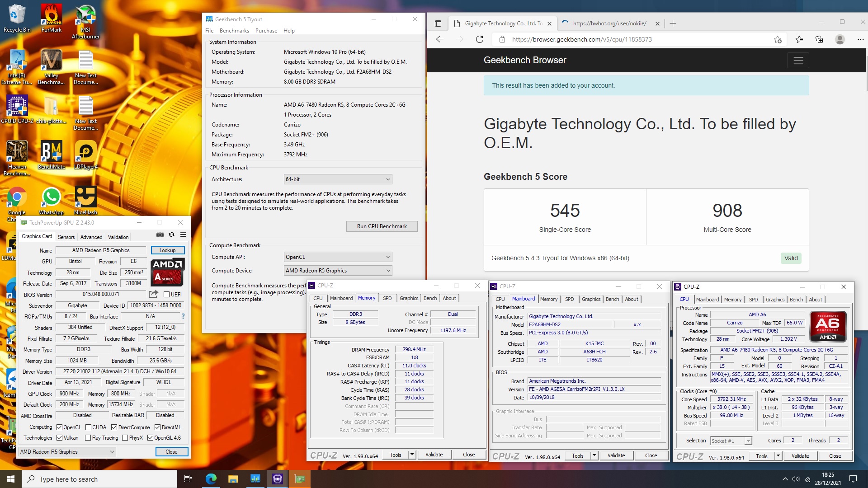Click Lookup button in GPU-Z
Image resolution: width=868 pixels, height=488 pixels.
coord(167,250)
